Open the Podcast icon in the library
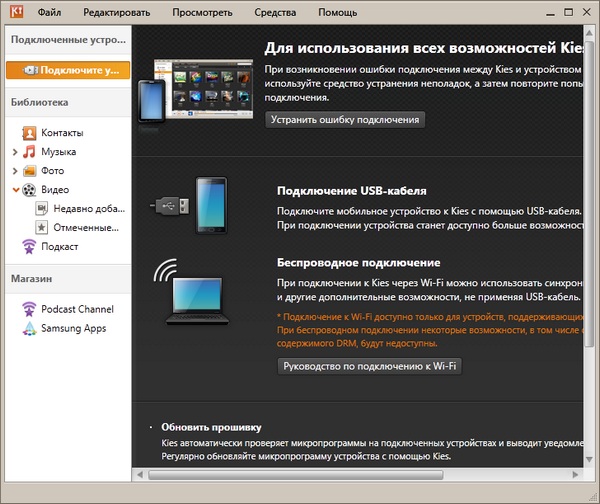This screenshot has width=600, height=504. pyautogui.click(x=30, y=247)
